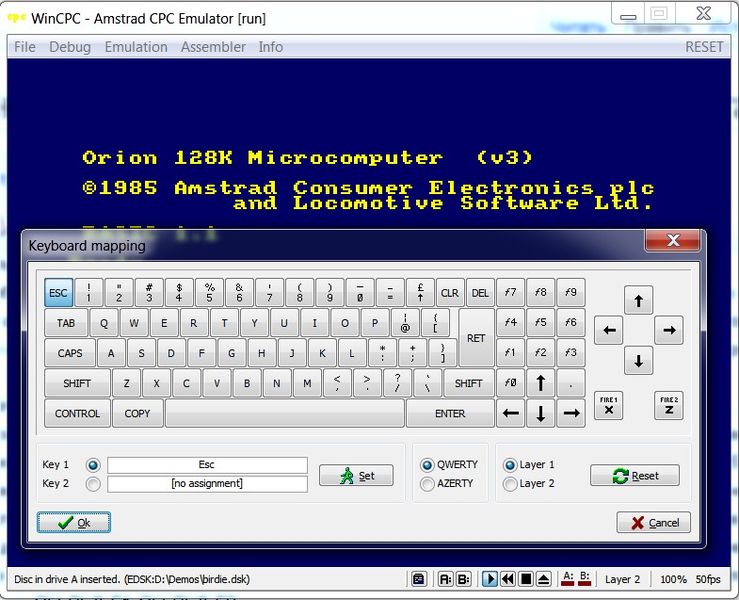Click the drive A: disk icon button
739x600 pixels.
tap(445, 579)
